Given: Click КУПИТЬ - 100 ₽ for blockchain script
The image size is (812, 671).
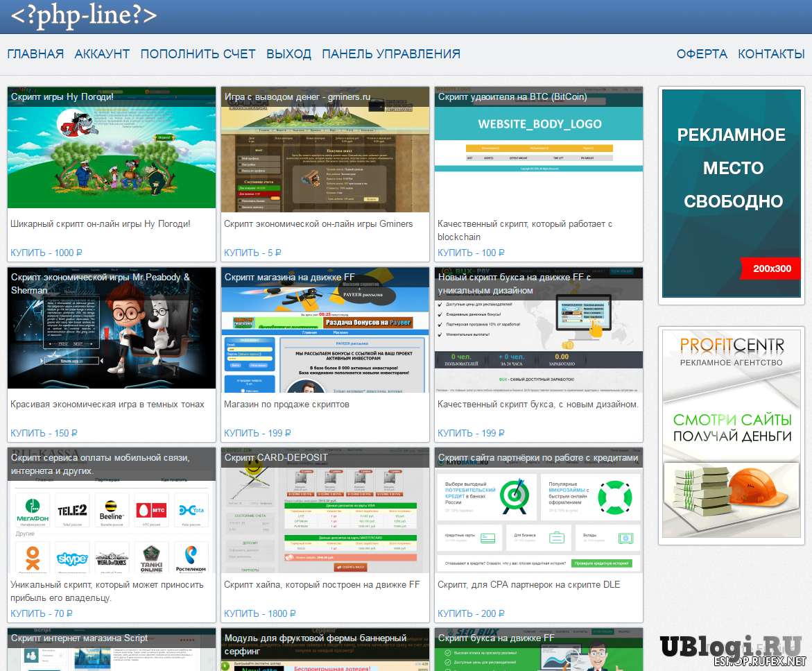Looking at the screenshot, I should (472, 253).
